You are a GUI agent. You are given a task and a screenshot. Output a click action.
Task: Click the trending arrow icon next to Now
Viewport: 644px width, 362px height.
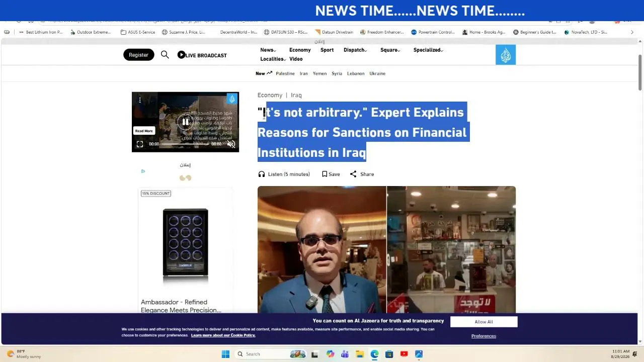pos(269,73)
